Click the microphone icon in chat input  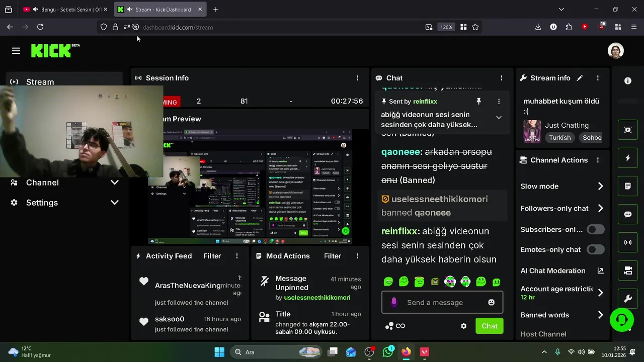[394, 302]
